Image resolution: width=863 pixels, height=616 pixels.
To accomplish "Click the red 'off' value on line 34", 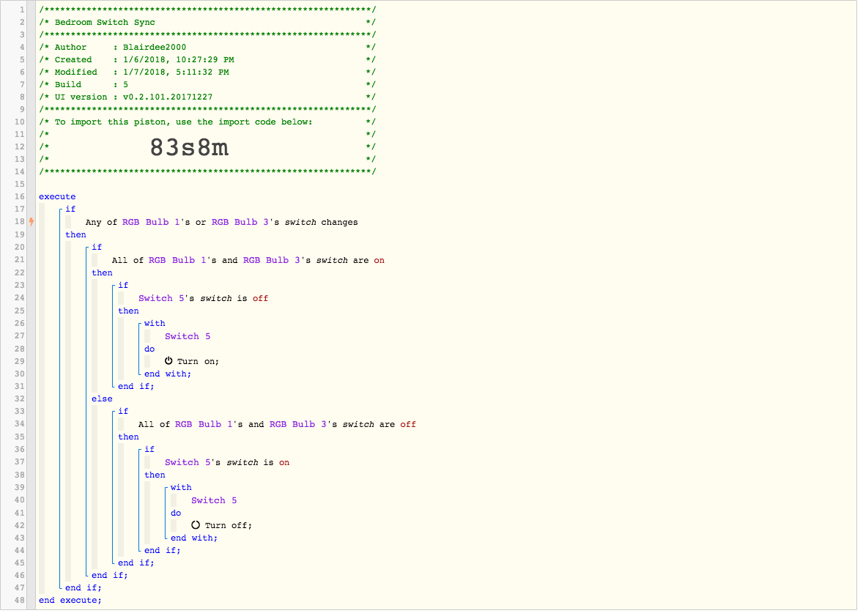I will [408, 424].
